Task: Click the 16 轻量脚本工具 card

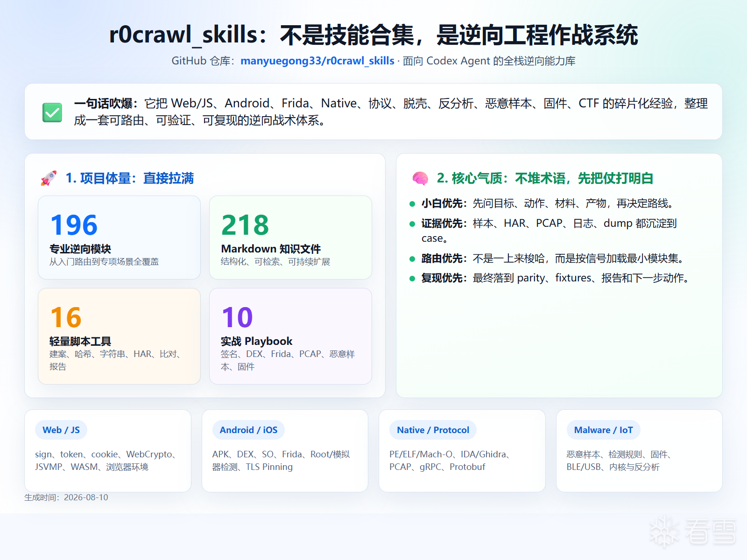Action: coord(119,336)
